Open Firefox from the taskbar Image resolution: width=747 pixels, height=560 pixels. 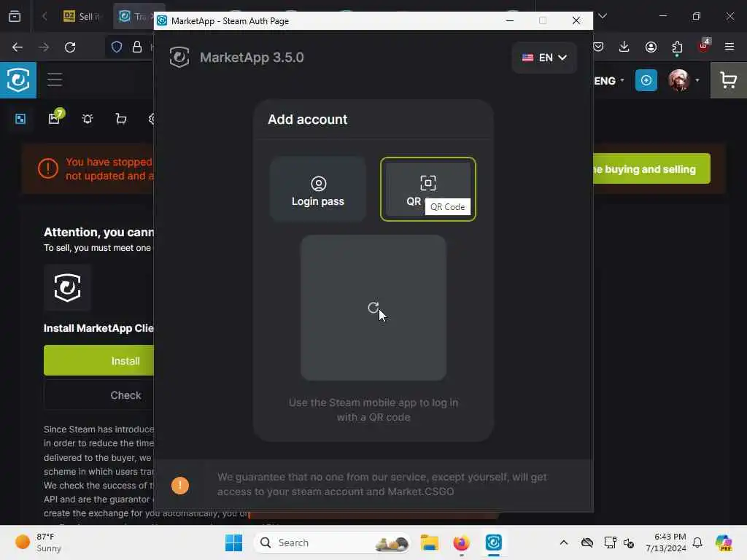click(x=461, y=542)
